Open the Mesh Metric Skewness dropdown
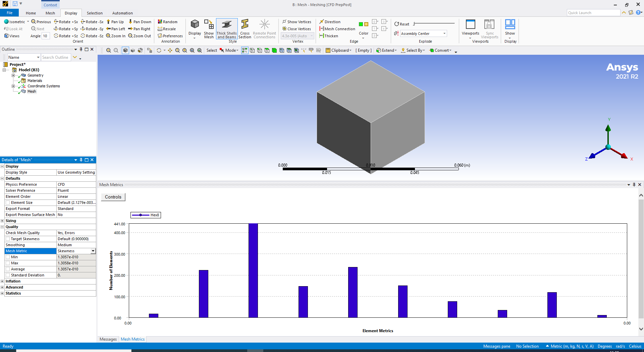This screenshot has height=352, width=644. [93, 251]
